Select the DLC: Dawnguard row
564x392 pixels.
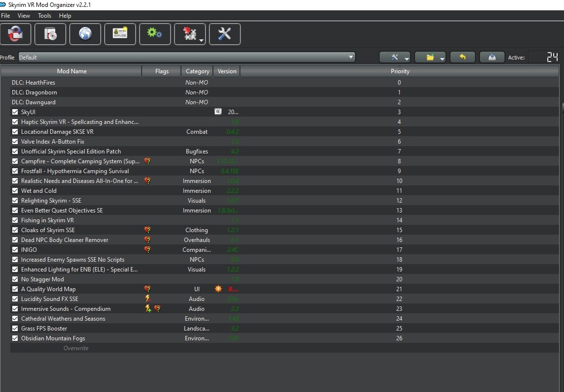click(x=285, y=102)
